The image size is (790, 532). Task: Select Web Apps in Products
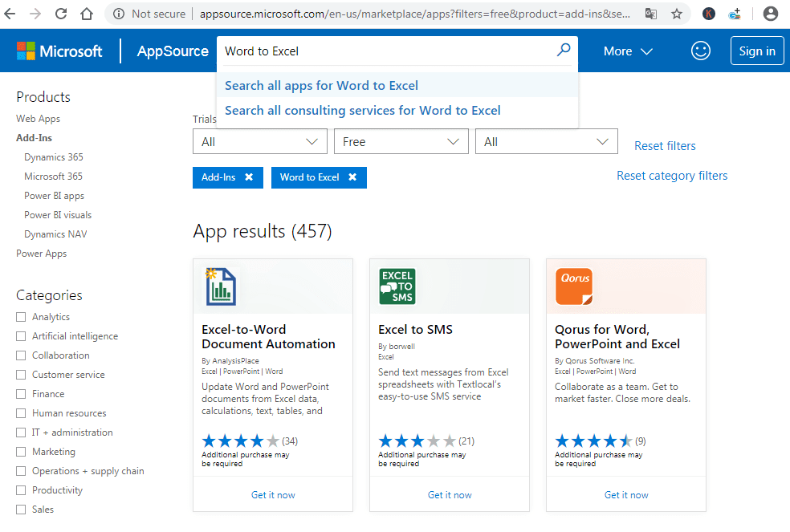tap(38, 119)
